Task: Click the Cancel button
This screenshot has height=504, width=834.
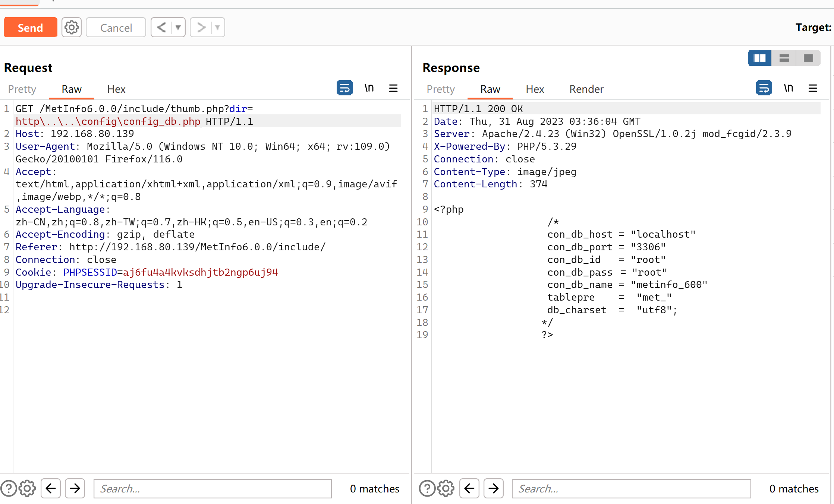Action: pyautogui.click(x=116, y=28)
